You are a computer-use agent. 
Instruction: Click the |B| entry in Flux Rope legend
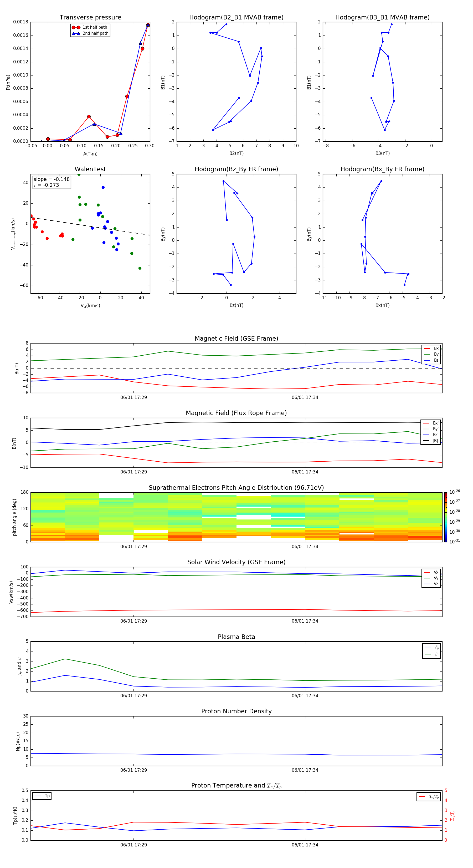tap(431, 441)
